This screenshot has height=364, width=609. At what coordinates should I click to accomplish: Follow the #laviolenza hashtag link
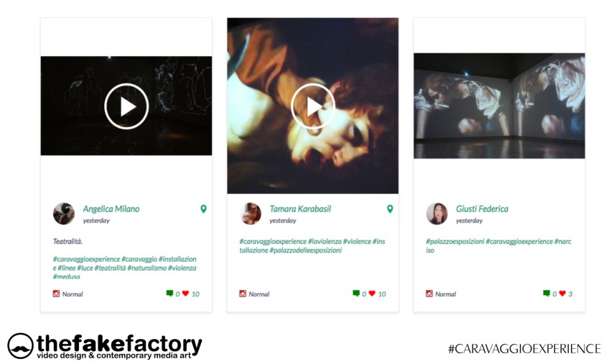point(325,241)
